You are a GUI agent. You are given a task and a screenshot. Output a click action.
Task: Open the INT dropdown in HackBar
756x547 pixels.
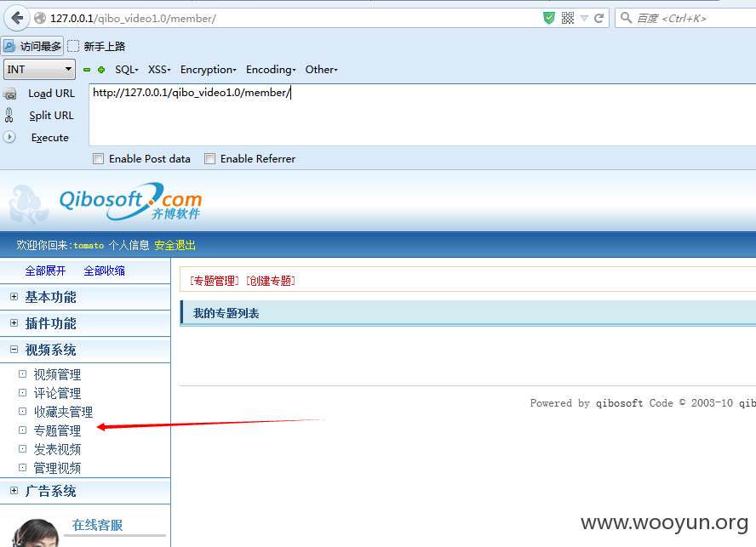pos(39,70)
